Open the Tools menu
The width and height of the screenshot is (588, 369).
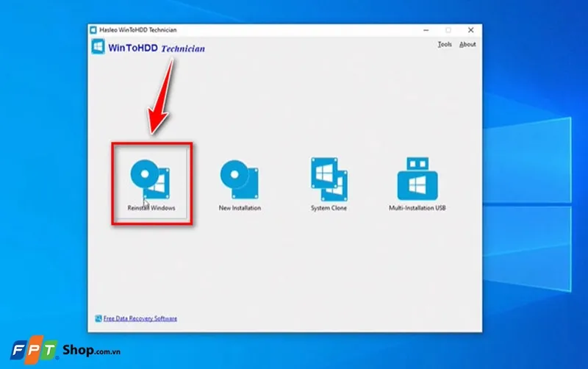tap(445, 44)
